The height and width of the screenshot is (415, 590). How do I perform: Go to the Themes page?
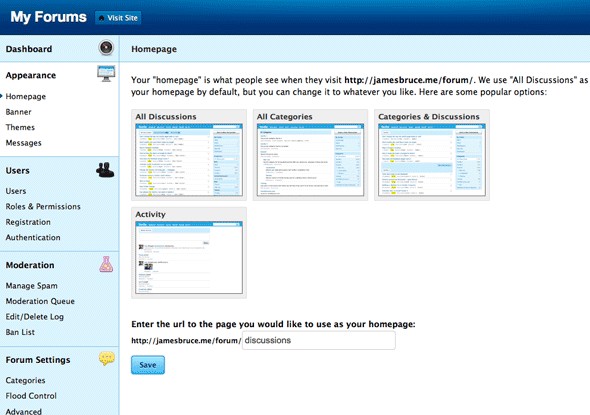[x=20, y=127]
